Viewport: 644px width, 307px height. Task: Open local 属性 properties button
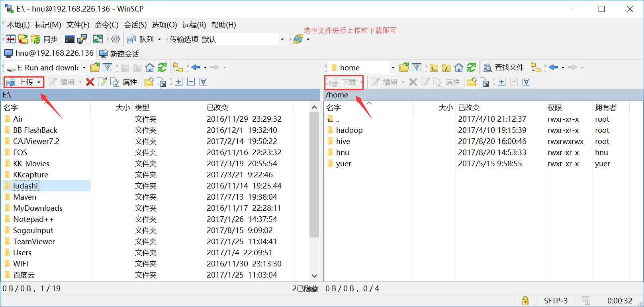(124, 82)
